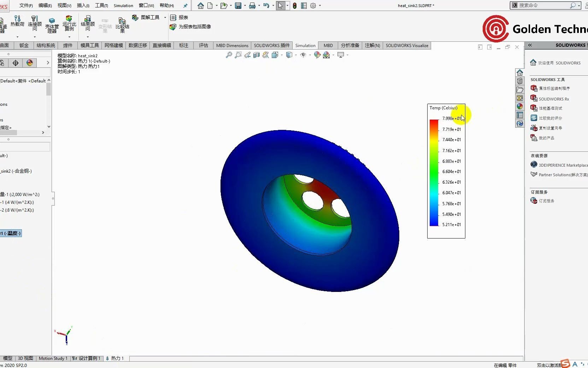
Task: Toggle the pushpin to keep toolbar visible
Action: pyautogui.click(x=185, y=6)
